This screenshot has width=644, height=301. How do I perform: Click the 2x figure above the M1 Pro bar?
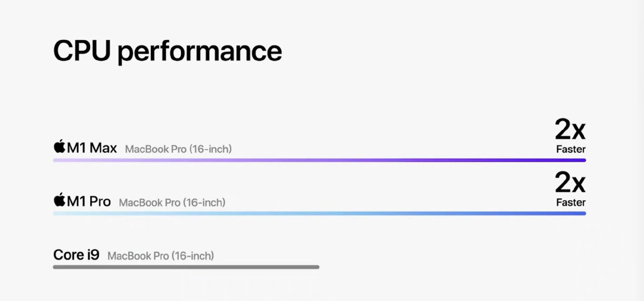pyautogui.click(x=570, y=183)
